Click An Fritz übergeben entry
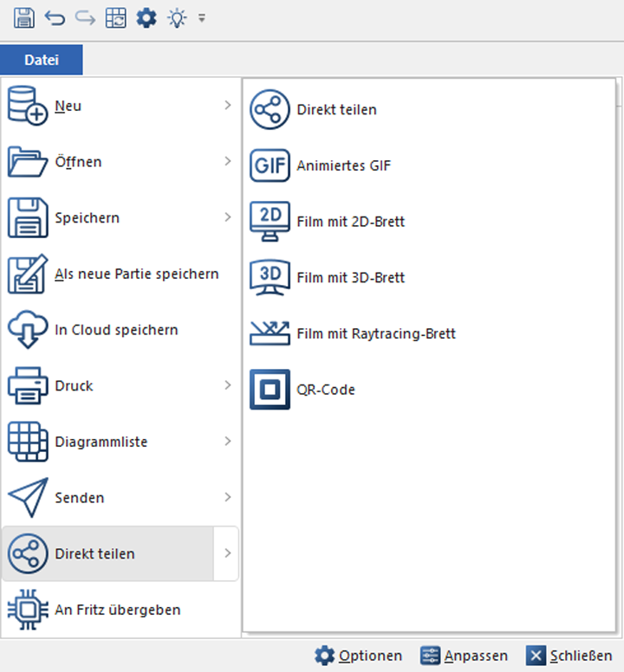Image resolution: width=624 pixels, height=672 pixels. (x=117, y=610)
